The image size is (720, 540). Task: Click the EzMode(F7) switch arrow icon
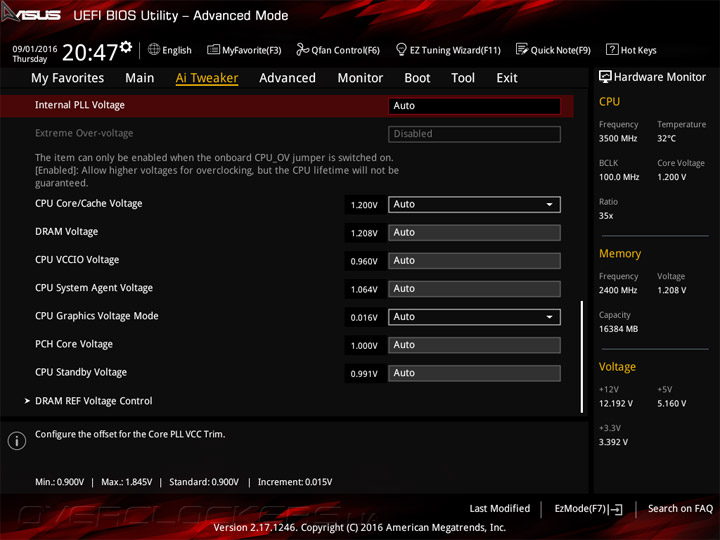pos(615,509)
